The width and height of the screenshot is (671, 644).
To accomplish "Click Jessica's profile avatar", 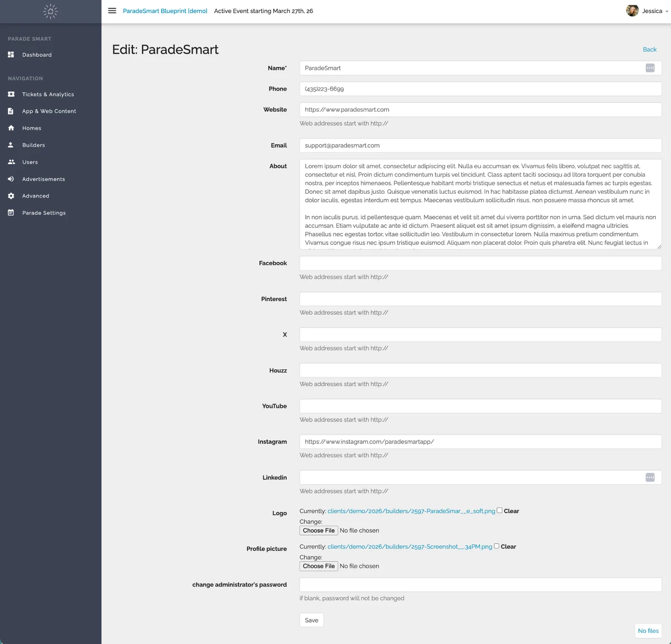I will coord(632,11).
